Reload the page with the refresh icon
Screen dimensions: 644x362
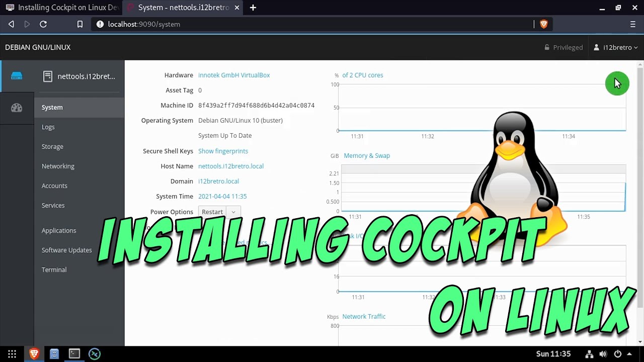[43, 24]
